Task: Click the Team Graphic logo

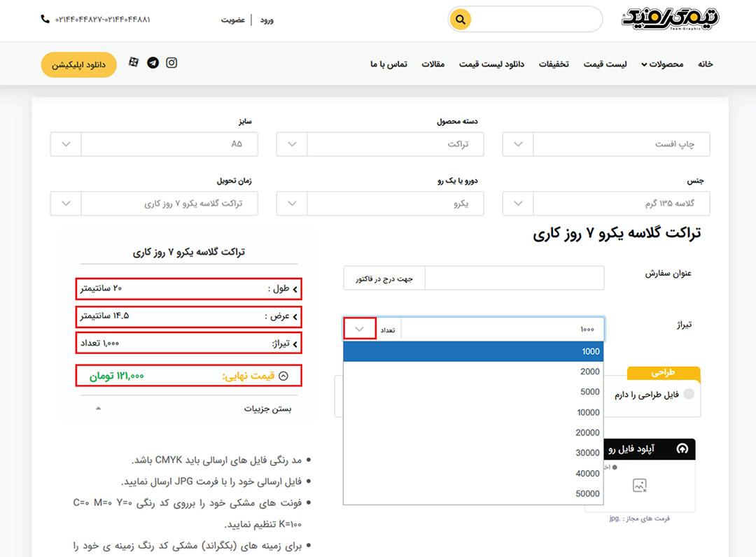Action: 670,19
